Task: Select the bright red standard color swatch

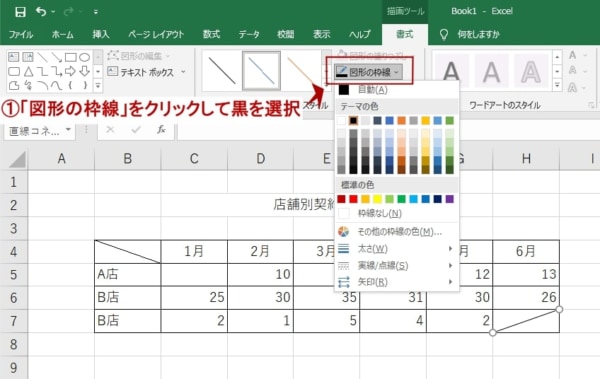Action: point(353,199)
